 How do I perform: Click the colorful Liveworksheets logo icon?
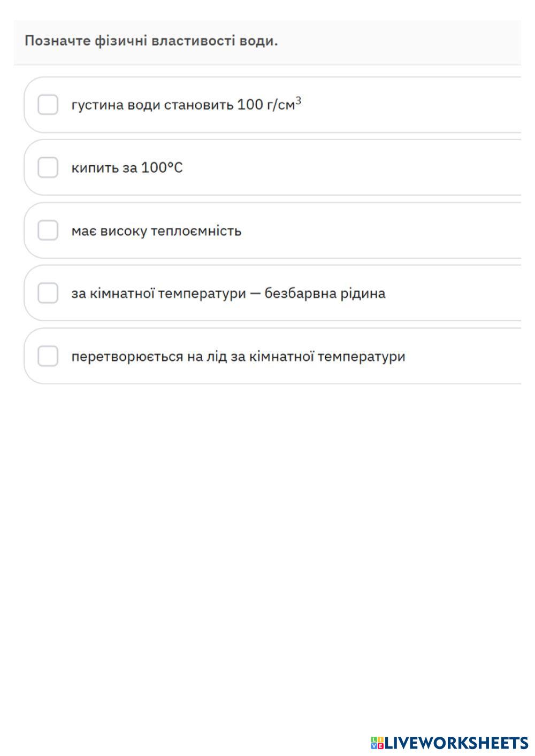(x=377, y=743)
